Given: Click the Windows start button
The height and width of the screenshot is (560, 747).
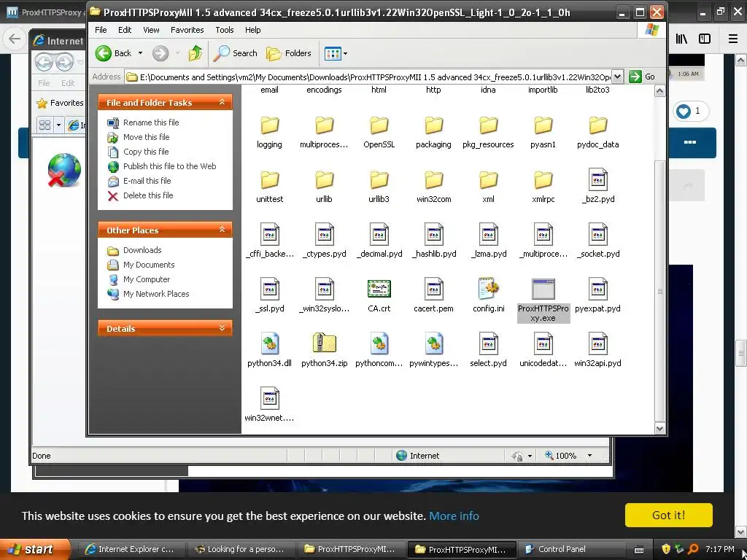Looking at the screenshot, I should click(35, 549).
